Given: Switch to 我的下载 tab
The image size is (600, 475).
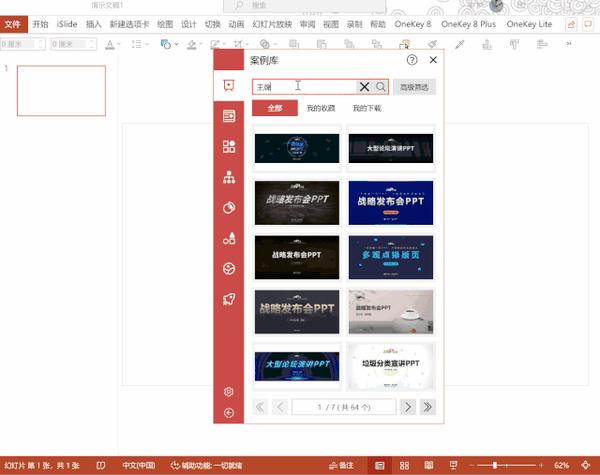Looking at the screenshot, I should [367, 108].
